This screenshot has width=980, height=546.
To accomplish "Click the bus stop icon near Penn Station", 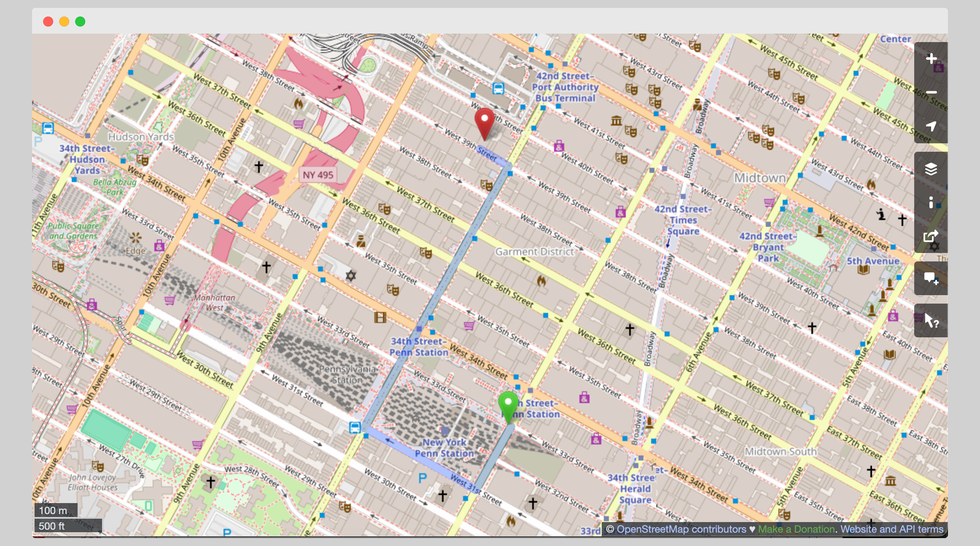I will tap(355, 427).
